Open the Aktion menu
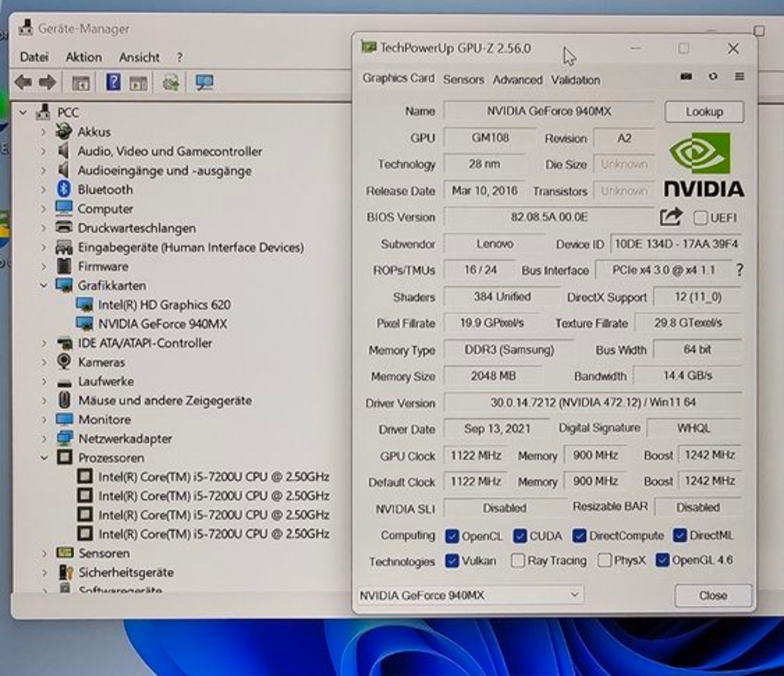This screenshot has width=784, height=676. click(83, 57)
